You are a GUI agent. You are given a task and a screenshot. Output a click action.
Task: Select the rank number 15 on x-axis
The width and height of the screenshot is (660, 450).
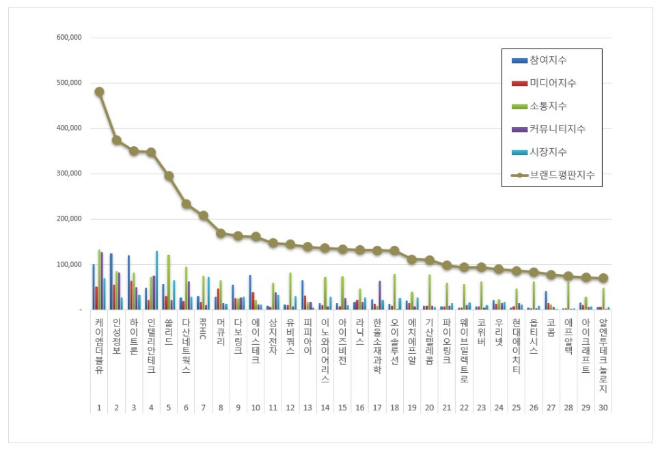pos(342,409)
